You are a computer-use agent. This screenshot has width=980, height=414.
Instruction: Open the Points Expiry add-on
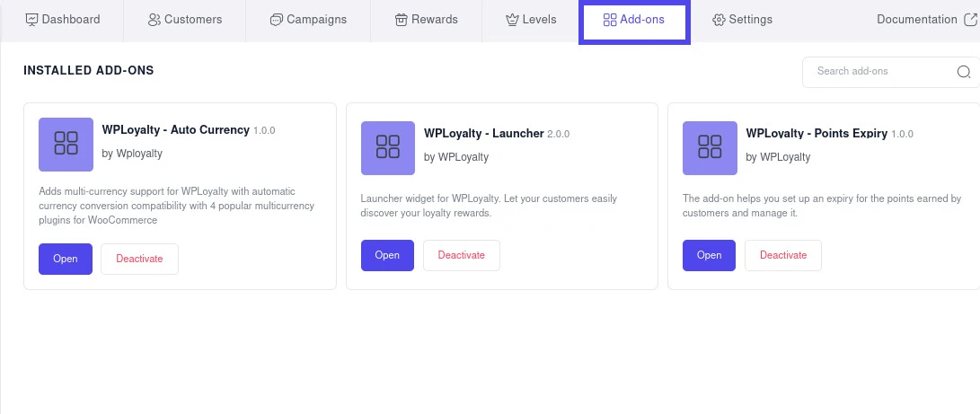pyautogui.click(x=709, y=255)
